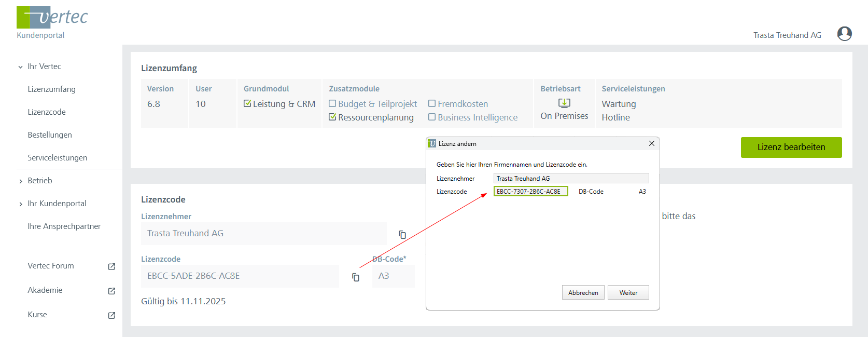
Task: Open Serviceleistungen in the sidebar
Action: (57, 158)
